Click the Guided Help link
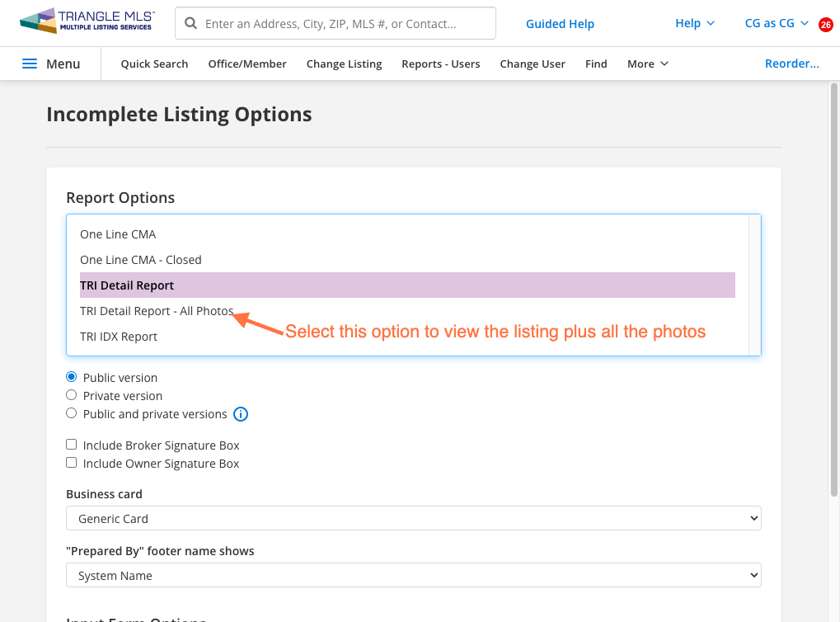This screenshot has height=622, width=840. (x=560, y=24)
